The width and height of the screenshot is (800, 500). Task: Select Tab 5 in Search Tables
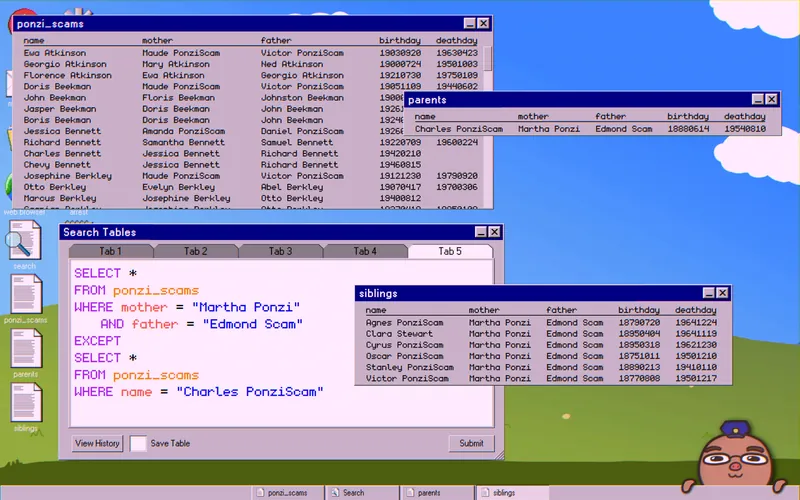pos(450,251)
